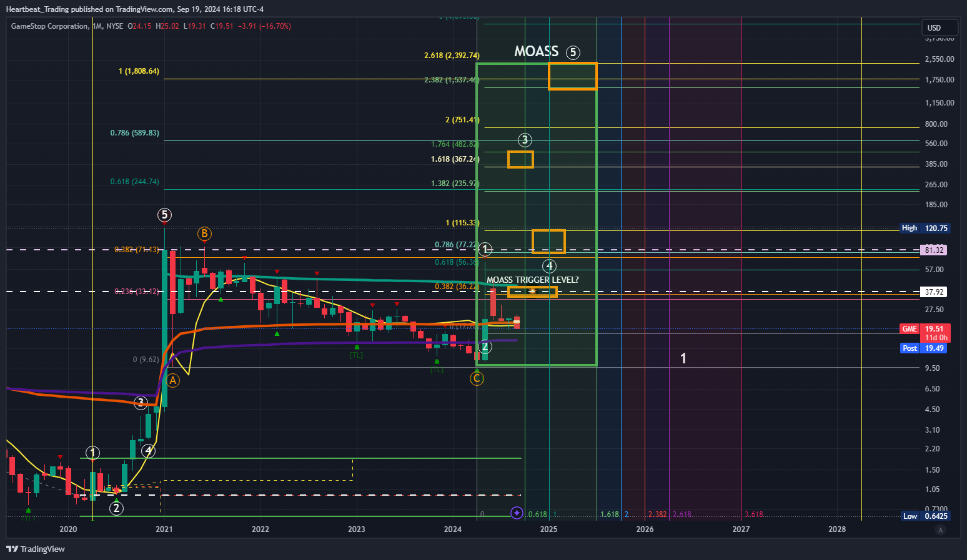Select the 0 (9.62) fib label
The height and width of the screenshot is (560, 967).
146,360
